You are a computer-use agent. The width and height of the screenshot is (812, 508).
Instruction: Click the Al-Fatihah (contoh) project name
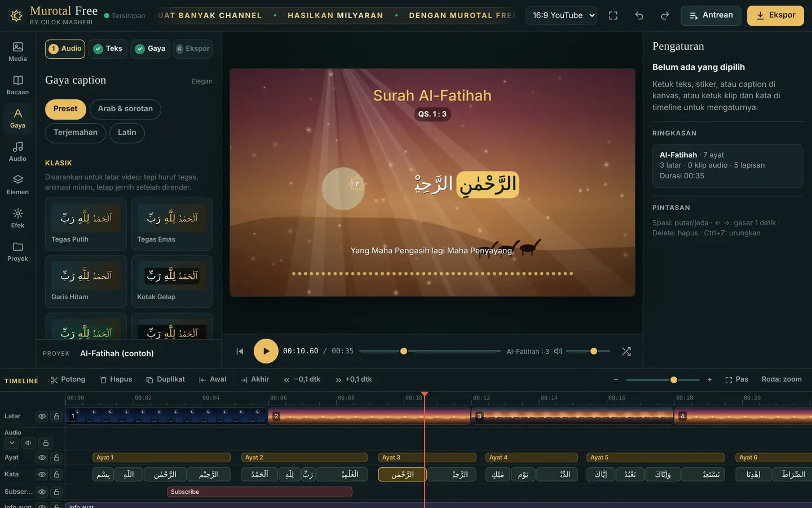pyautogui.click(x=117, y=353)
